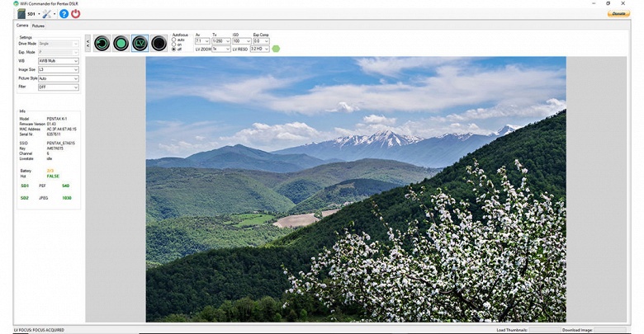Select the Autofocus off radio option
The height and width of the screenshot is (334, 644).
(x=173, y=49)
